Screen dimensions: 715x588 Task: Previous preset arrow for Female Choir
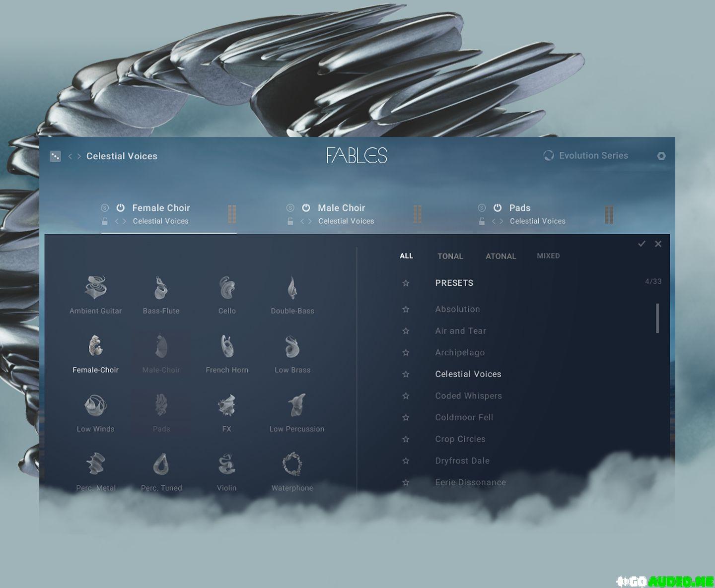click(x=117, y=221)
